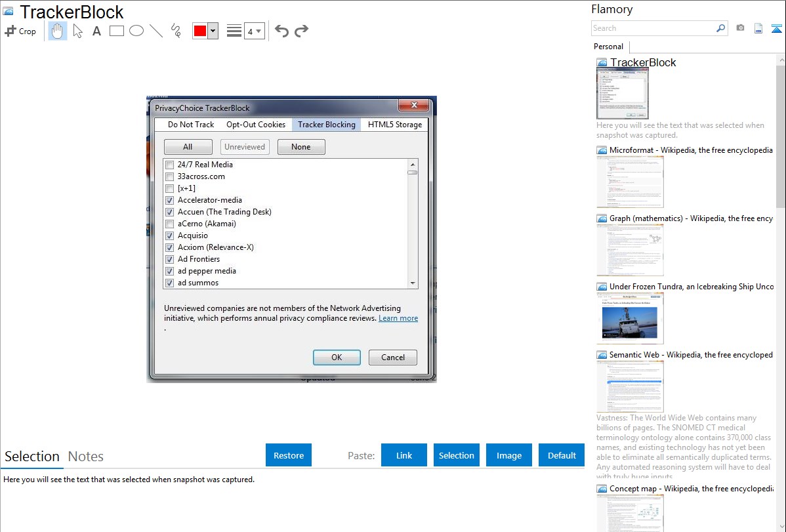The image size is (786, 532).
Task: Uncheck the ad summos checkbox
Action: click(x=170, y=283)
